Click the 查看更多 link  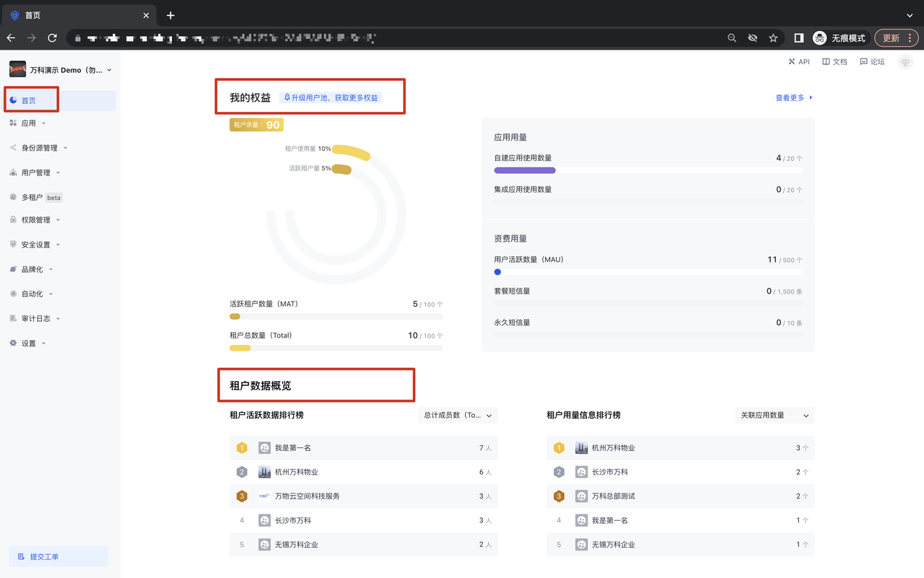[x=793, y=97]
